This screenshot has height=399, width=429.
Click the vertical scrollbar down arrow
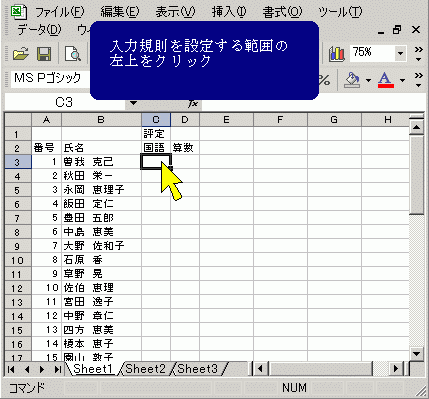pos(417,353)
